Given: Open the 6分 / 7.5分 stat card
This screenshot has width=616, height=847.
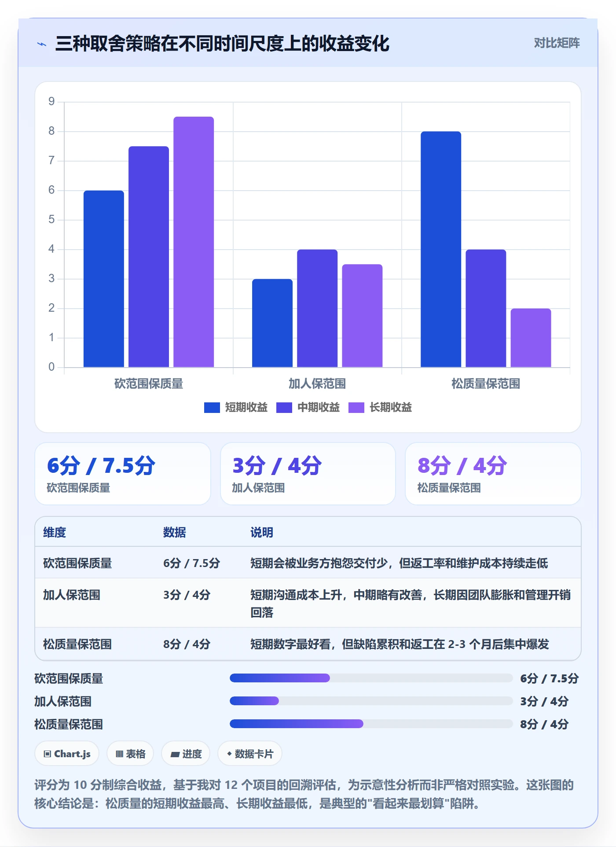Looking at the screenshot, I should coord(123,474).
